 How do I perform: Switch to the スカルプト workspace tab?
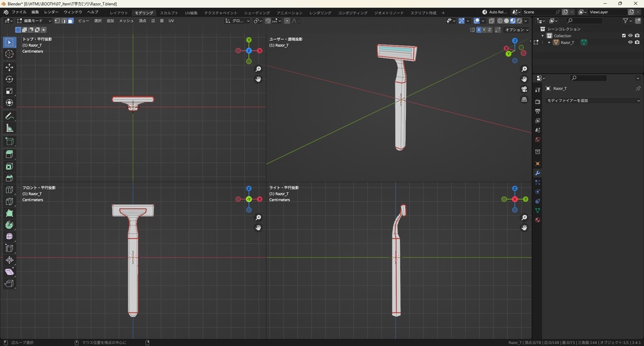pyautogui.click(x=169, y=13)
